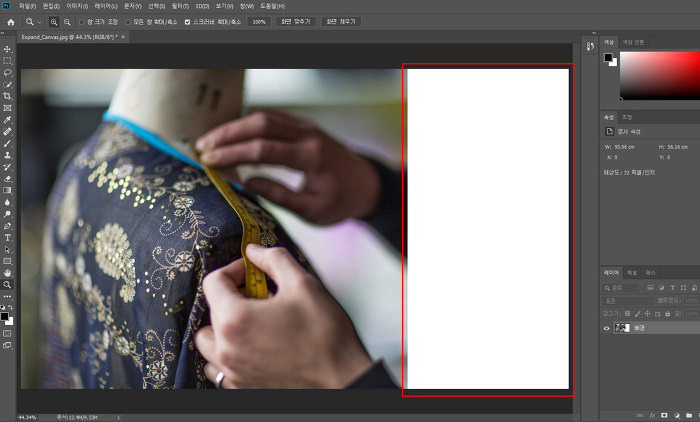
Task: Select the Rectangular Marquee tool
Action: [x=7, y=61]
